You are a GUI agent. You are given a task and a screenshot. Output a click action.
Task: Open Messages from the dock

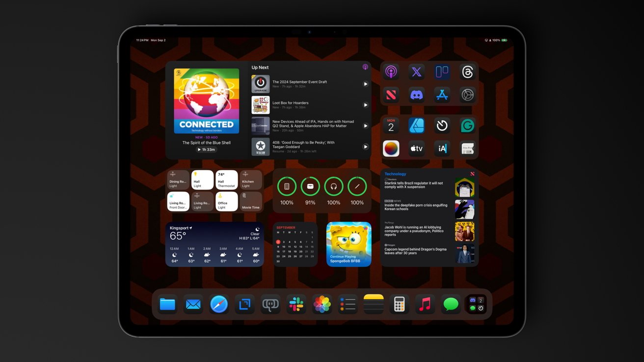[x=451, y=305]
